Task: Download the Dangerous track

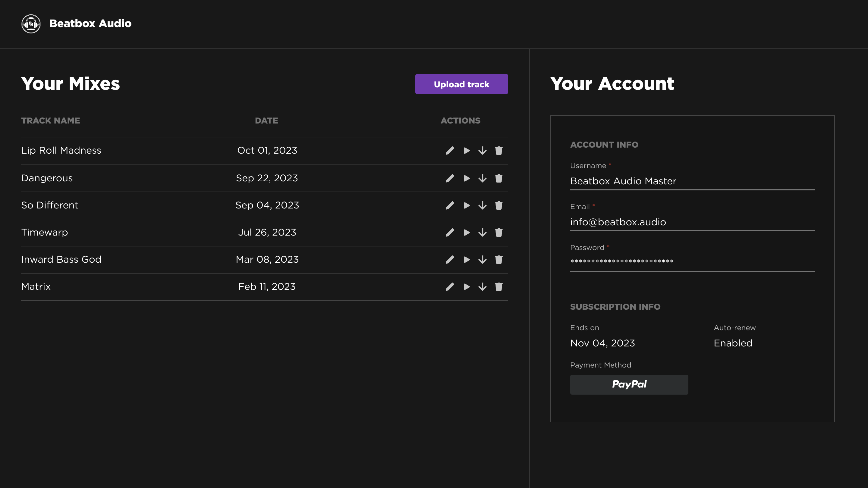Action: [x=483, y=178]
